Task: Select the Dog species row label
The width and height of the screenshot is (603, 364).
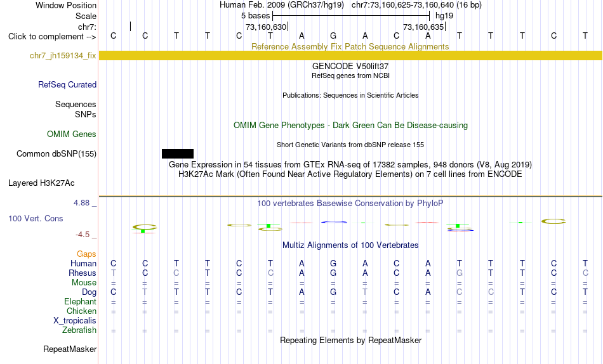Action: [x=89, y=292]
